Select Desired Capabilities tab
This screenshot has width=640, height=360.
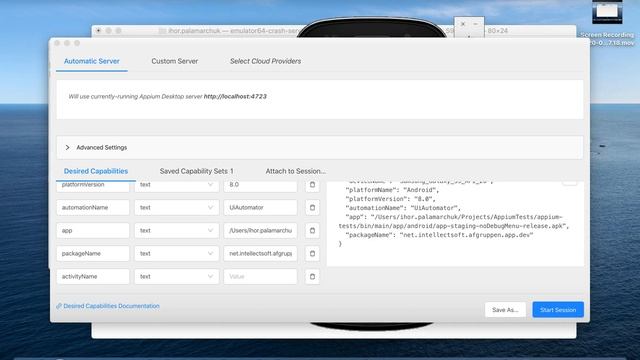tap(96, 171)
